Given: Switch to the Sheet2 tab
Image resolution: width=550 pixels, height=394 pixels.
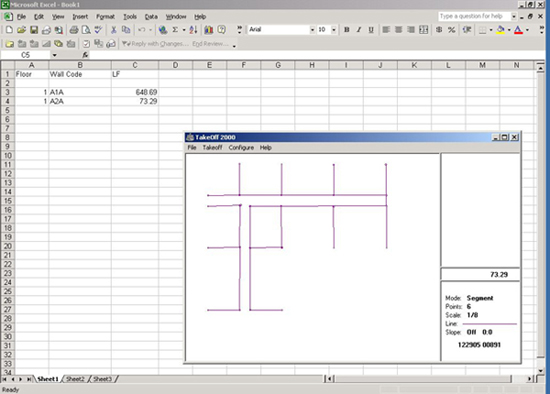Looking at the screenshot, I should pyautogui.click(x=75, y=379).
